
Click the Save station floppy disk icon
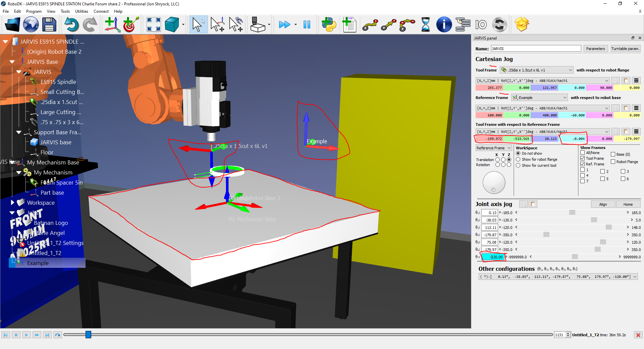(x=49, y=24)
